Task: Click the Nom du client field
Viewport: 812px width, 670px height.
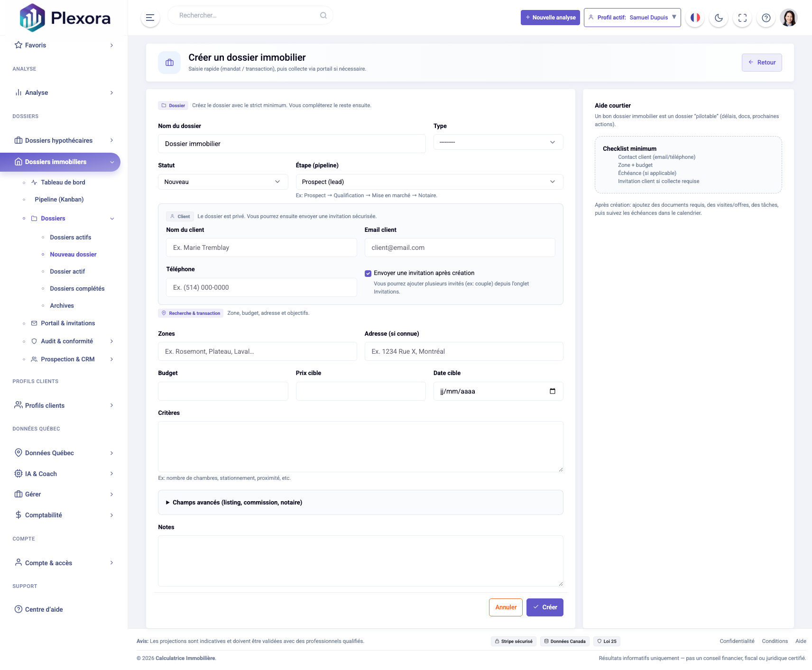Action: pos(261,248)
